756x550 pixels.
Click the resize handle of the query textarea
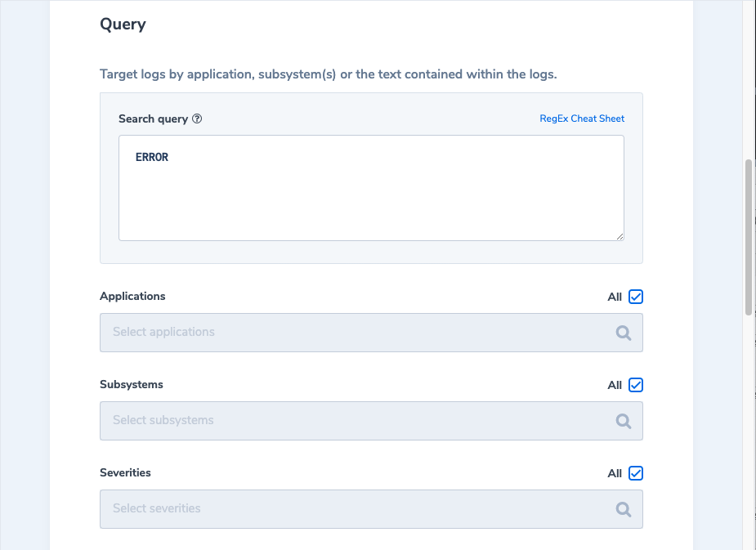620,236
